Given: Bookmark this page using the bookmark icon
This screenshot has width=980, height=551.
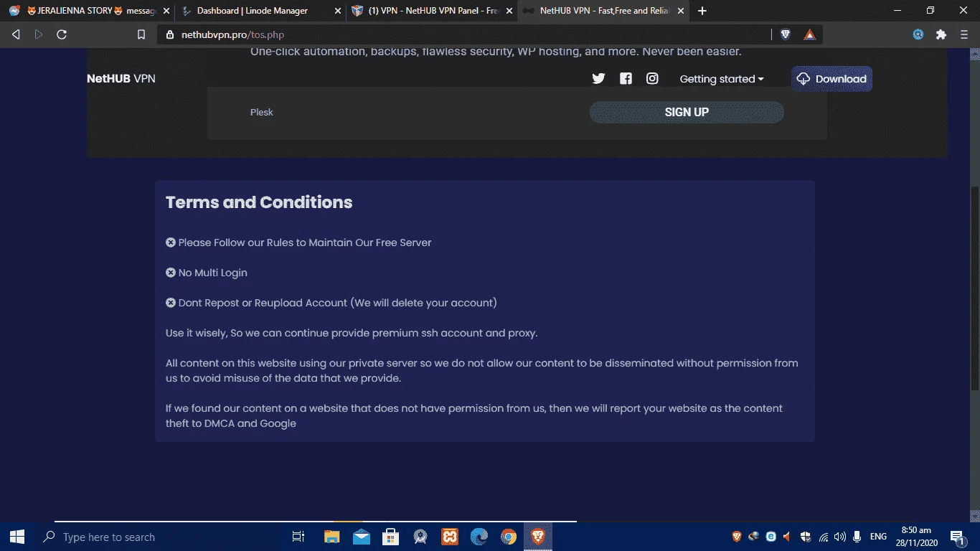Looking at the screenshot, I should [x=141, y=34].
